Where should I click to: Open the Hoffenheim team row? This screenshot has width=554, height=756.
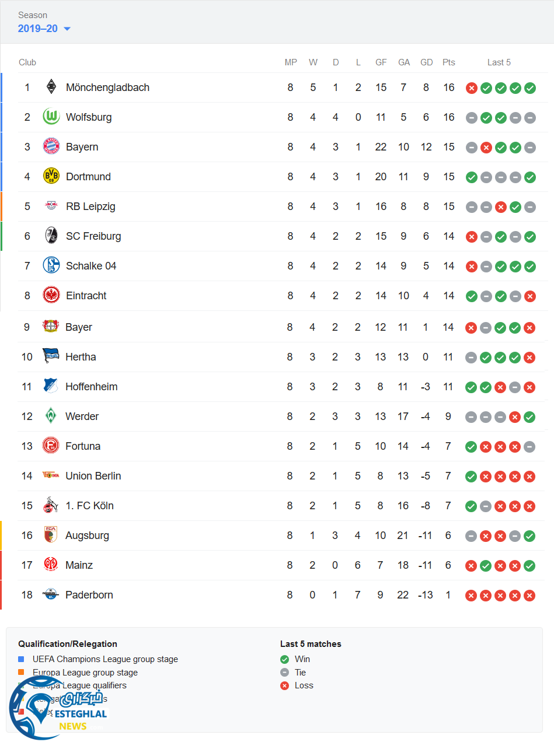tap(91, 387)
